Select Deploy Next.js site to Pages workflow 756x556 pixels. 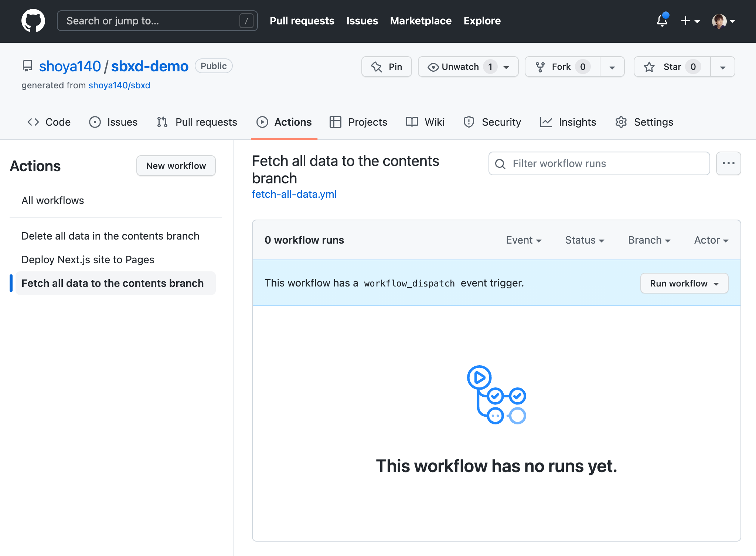(88, 260)
